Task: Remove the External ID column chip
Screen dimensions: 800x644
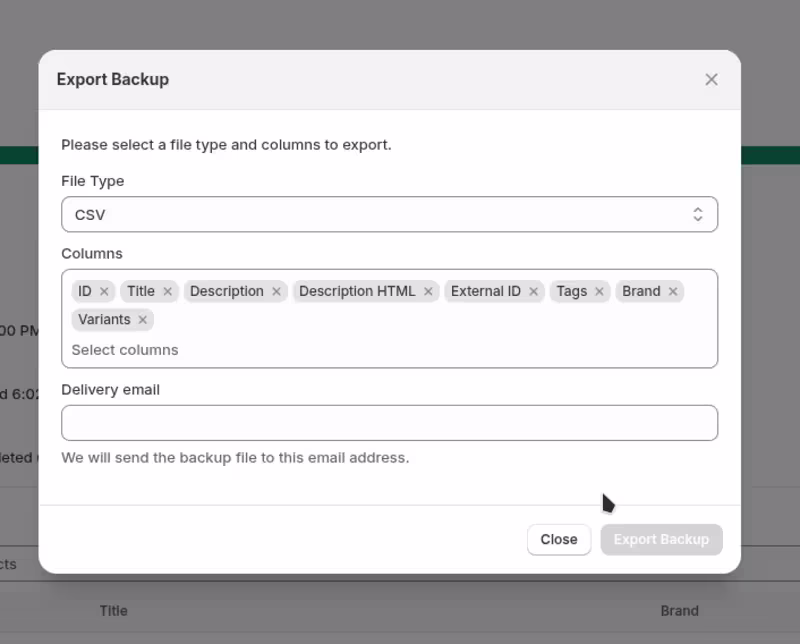Action: pyautogui.click(x=534, y=291)
